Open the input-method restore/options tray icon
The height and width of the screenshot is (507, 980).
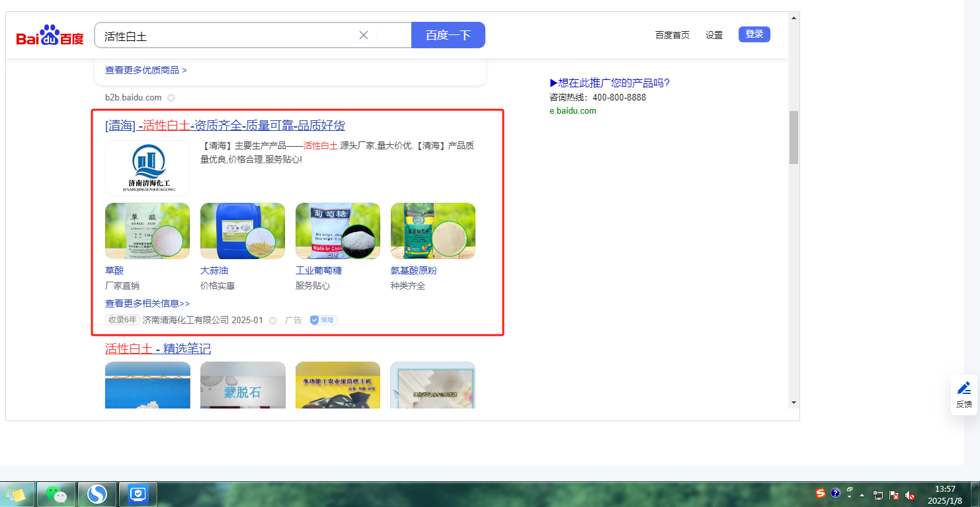(849, 489)
